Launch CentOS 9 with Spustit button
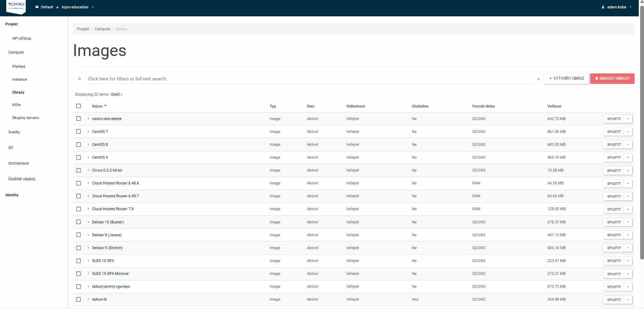This screenshot has height=309, width=644. [x=614, y=158]
